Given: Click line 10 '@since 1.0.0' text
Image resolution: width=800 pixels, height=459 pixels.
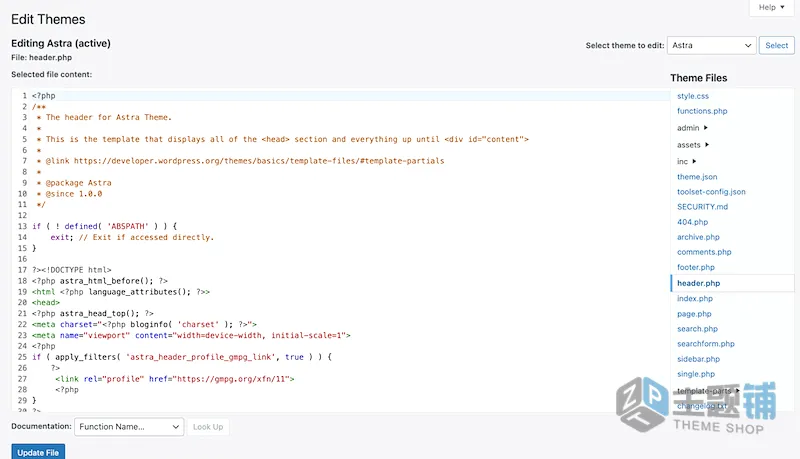Looking at the screenshot, I should coord(74,194).
